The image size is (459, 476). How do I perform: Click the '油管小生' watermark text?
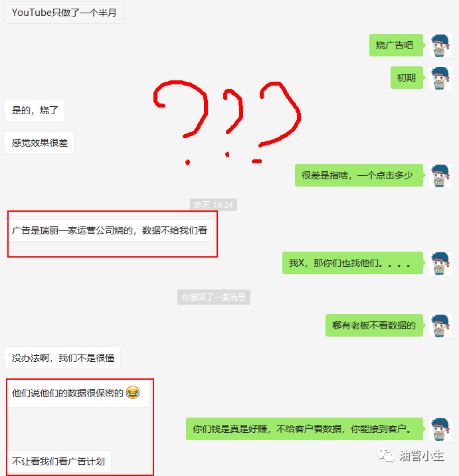(x=422, y=456)
